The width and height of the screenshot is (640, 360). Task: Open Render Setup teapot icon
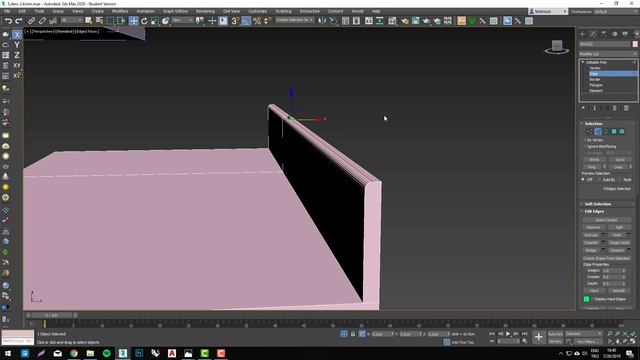[404, 20]
